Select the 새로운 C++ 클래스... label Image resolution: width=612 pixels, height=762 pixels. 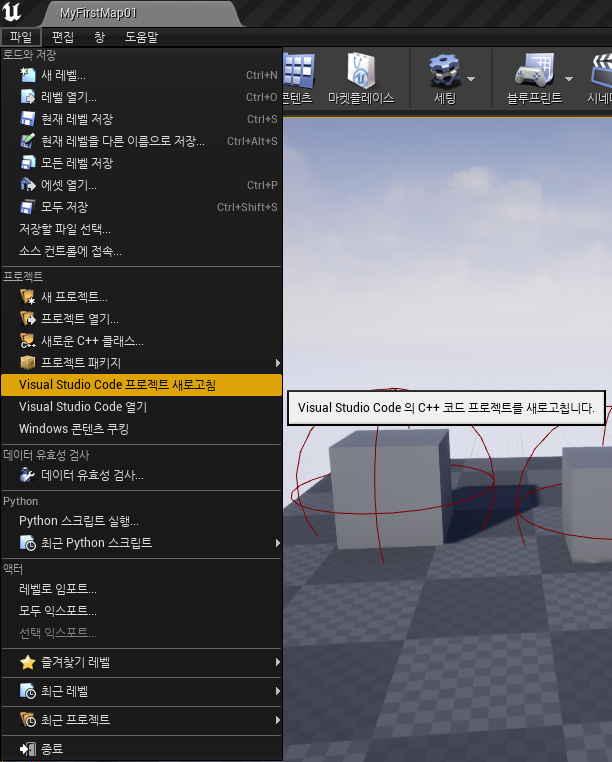92,341
